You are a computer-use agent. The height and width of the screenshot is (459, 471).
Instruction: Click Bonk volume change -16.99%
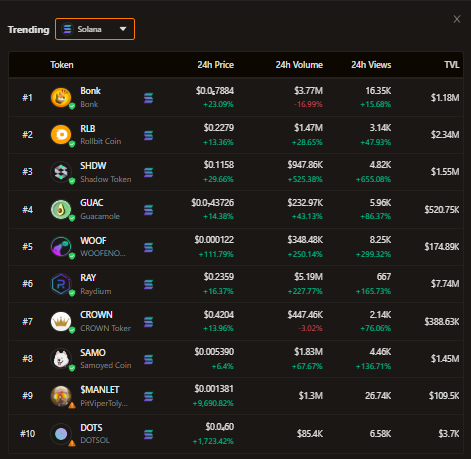pos(308,104)
